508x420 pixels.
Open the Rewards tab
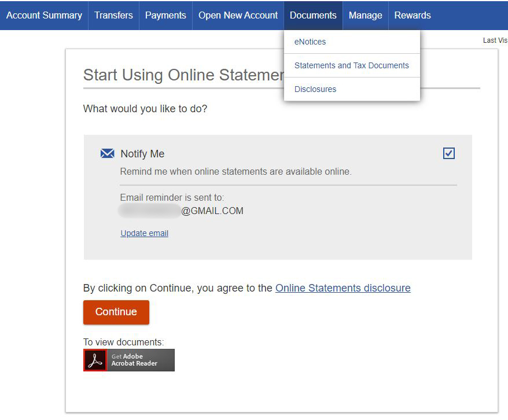click(x=413, y=16)
